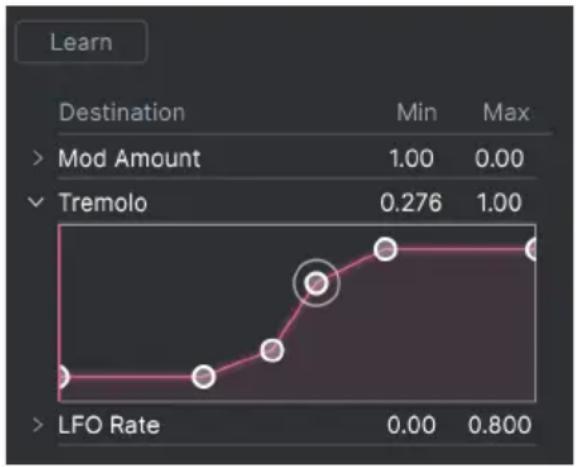Click the Tremolo Min value 0.276
Viewport: 576px width, 467px height.
411,202
